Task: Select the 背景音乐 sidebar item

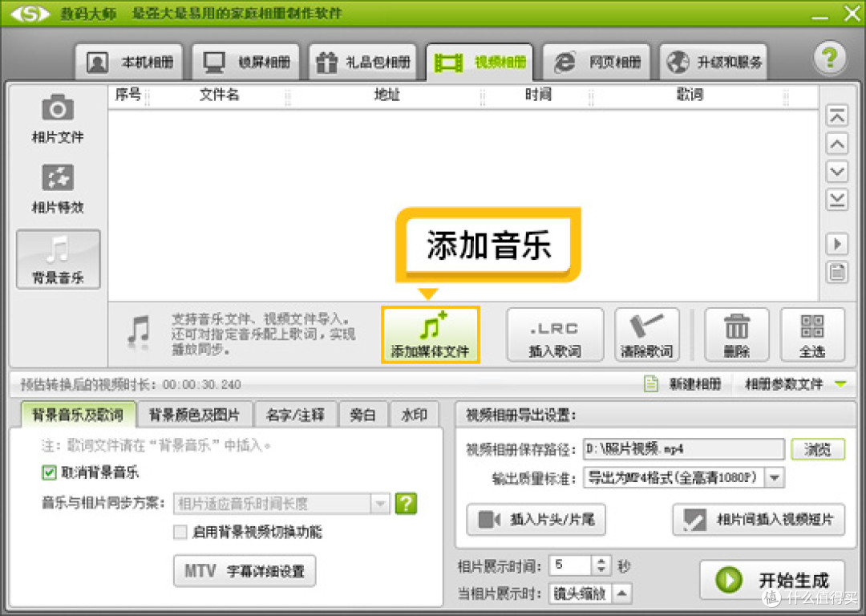Action: pyautogui.click(x=58, y=259)
